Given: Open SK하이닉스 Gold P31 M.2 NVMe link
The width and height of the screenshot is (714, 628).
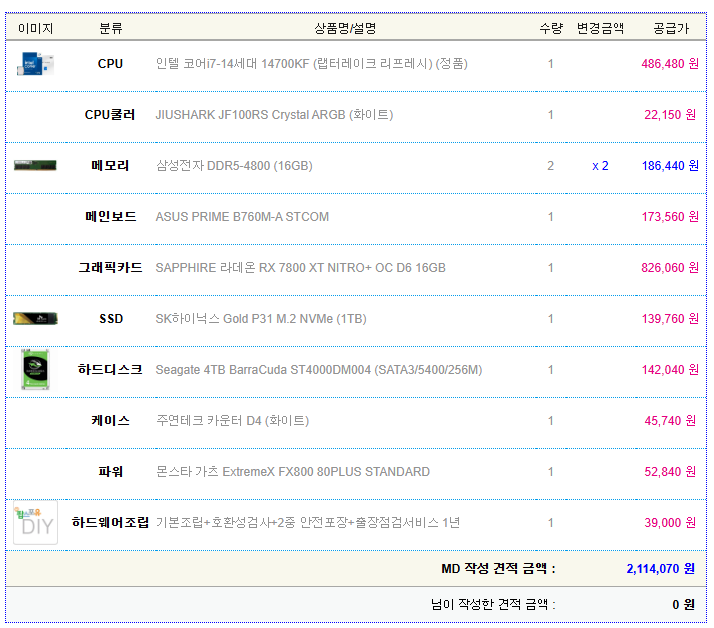Looking at the screenshot, I should click(x=261, y=319).
